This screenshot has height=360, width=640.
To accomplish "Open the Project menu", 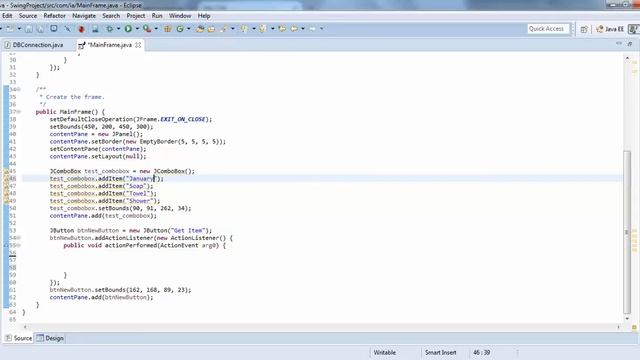I will coord(136,16).
